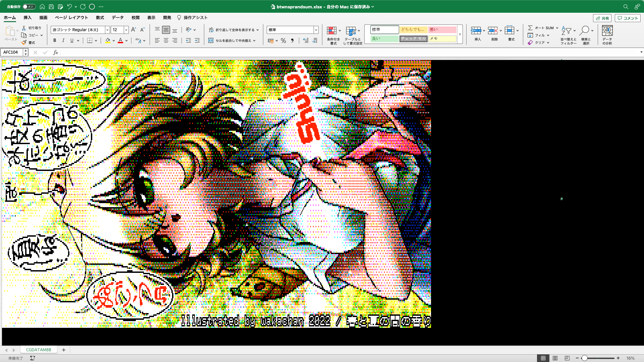Switch to Page Layout view in status bar
The image size is (644, 362).
[555, 358]
